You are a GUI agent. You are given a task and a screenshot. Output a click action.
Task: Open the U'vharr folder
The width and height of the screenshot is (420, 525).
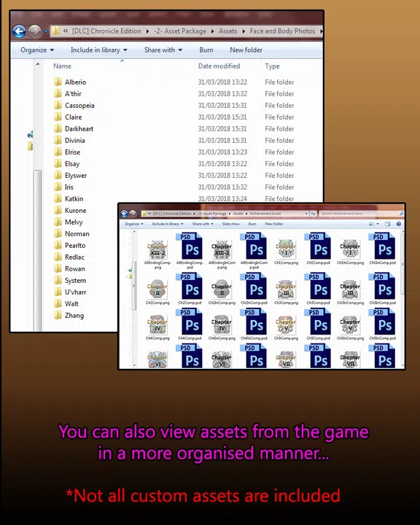tap(70, 292)
